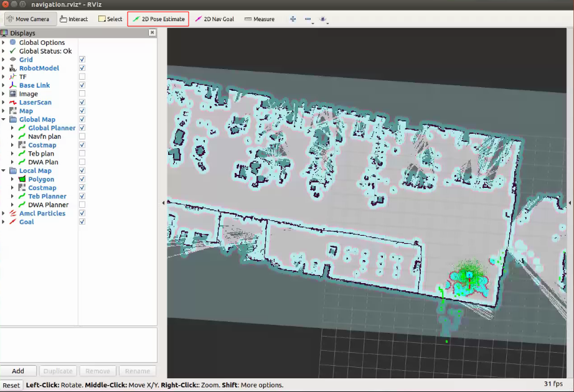Toggle the Base Link checkbox

pyautogui.click(x=82, y=85)
